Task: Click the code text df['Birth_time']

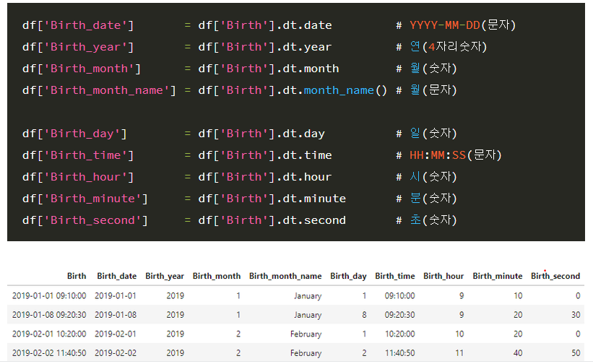Action: (78, 155)
